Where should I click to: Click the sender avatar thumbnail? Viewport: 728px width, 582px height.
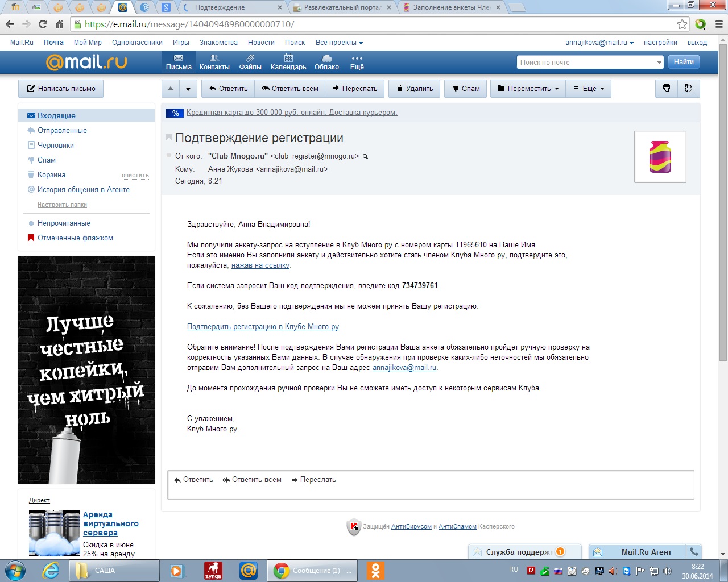(x=660, y=157)
